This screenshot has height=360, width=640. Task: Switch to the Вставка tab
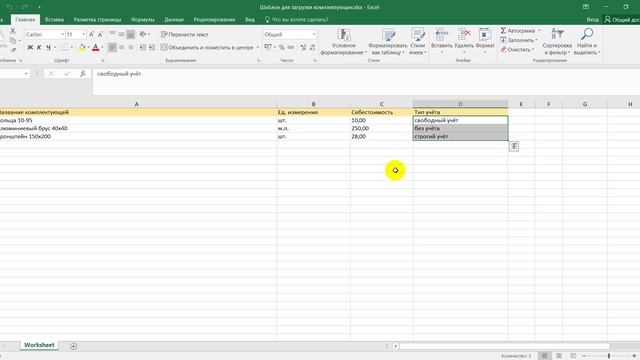click(x=54, y=20)
